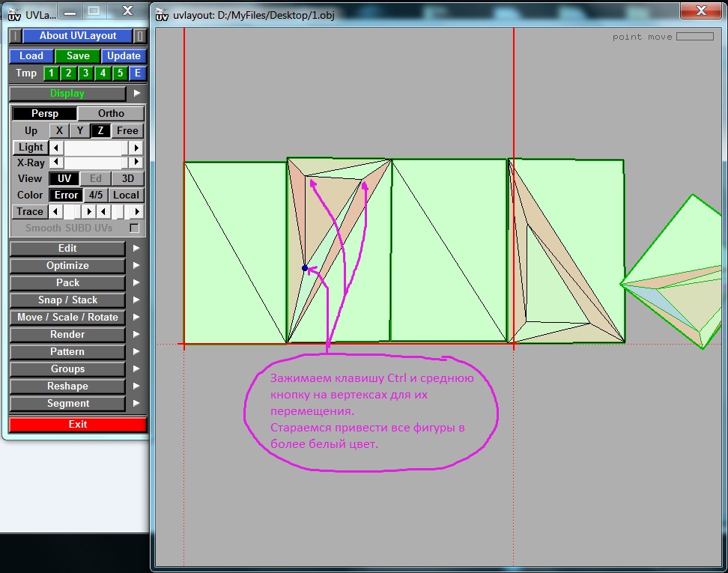Set Up axis to Y
Screen dimensions: 728x573
coord(79,130)
